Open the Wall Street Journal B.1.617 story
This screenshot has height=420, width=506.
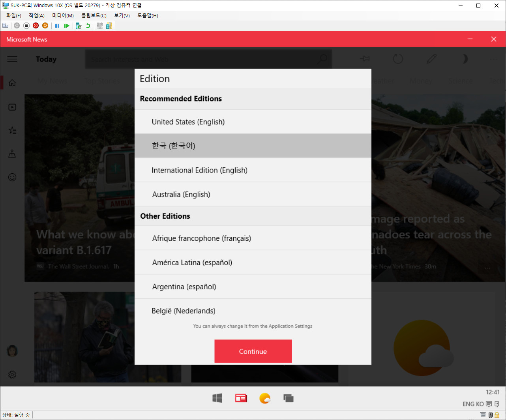[x=80, y=188]
